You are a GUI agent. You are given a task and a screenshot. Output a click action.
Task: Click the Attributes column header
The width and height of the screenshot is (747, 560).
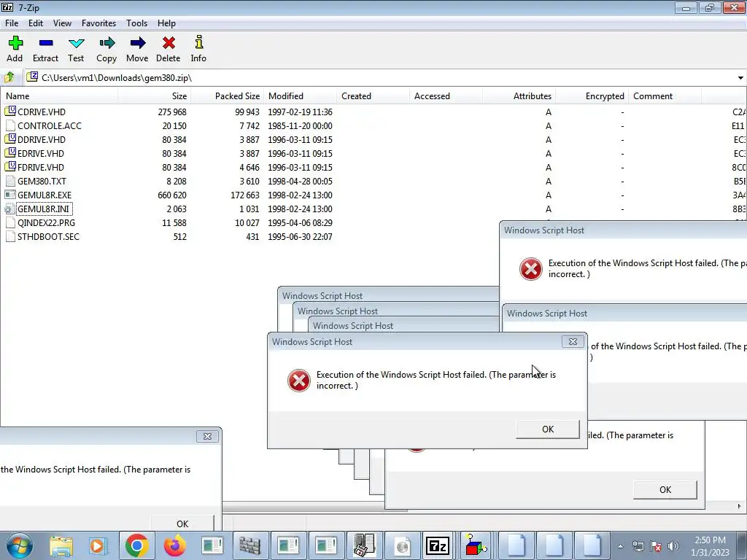(x=519, y=96)
